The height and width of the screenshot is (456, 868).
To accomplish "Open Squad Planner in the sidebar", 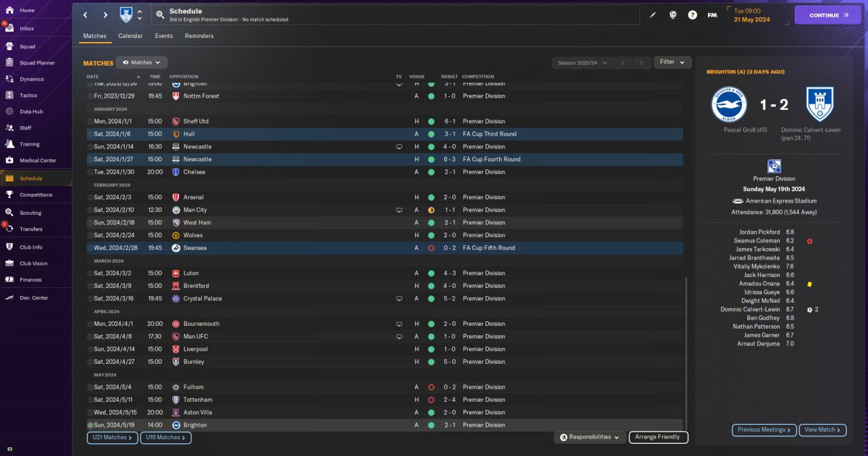I will coord(37,63).
